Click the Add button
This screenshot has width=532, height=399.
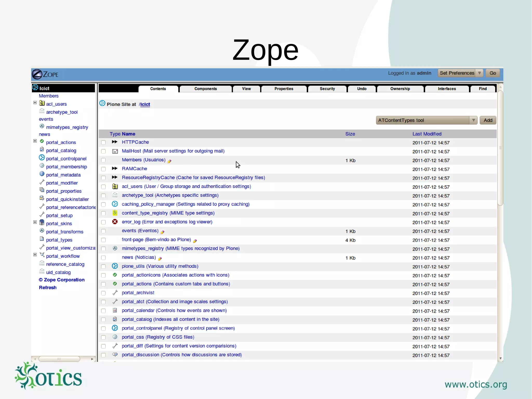point(488,120)
